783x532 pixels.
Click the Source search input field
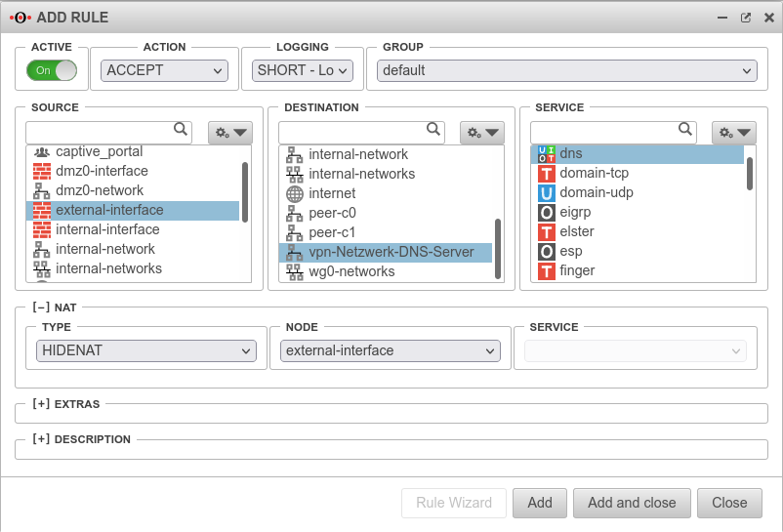coord(100,132)
